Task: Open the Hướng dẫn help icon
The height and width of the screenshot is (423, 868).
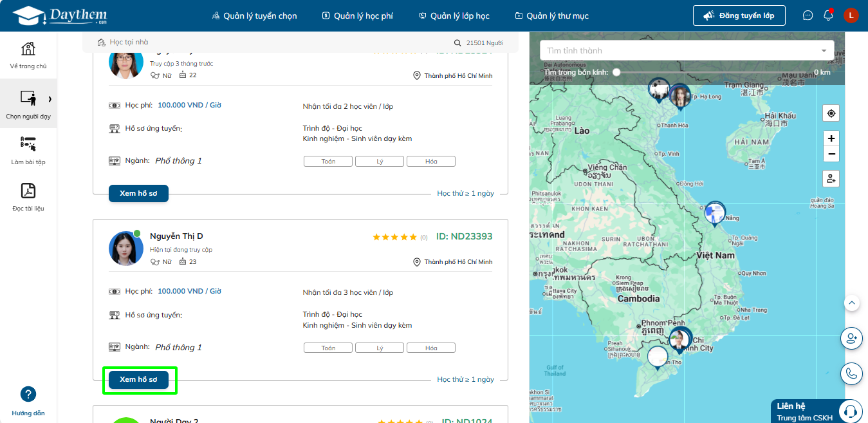Action: pyautogui.click(x=28, y=394)
